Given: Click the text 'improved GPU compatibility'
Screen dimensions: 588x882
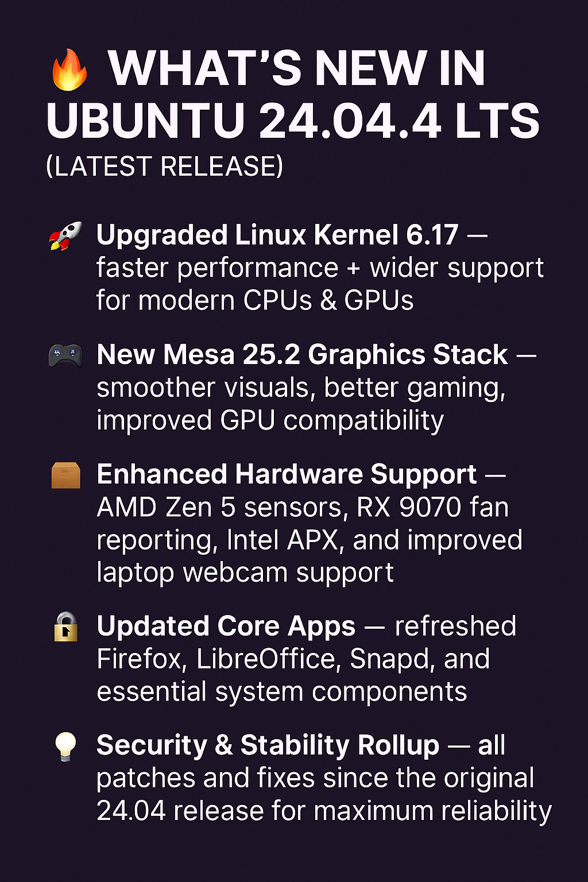Looking at the screenshot, I should (270, 421).
